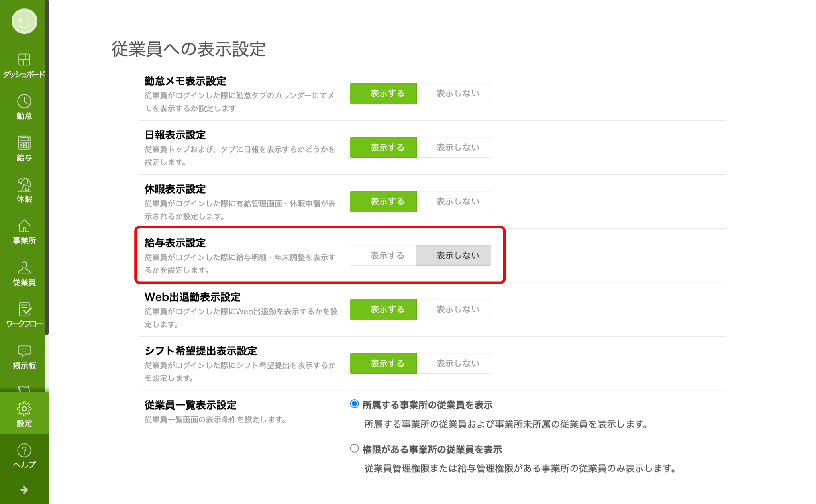Set 勤怠メモ表示設定 to 表示しない

coord(454,93)
